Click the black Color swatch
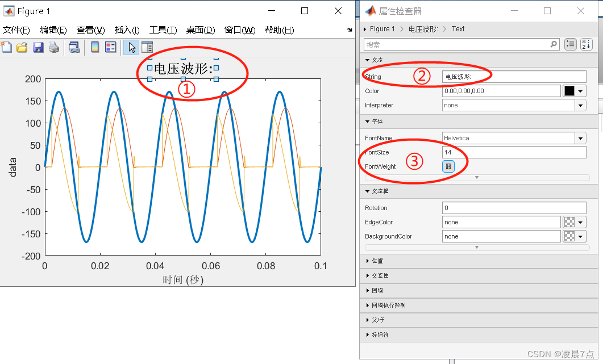 point(569,91)
